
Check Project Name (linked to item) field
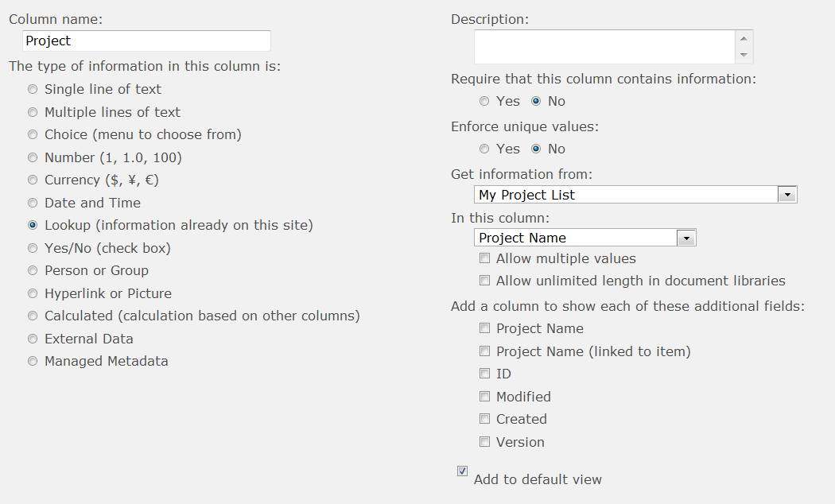pos(484,351)
